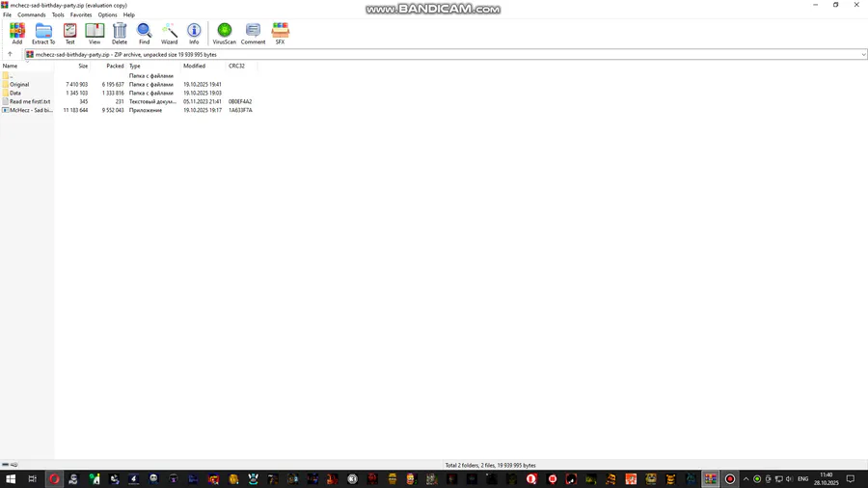This screenshot has width=868, height=488.
Task: Click the modified date 05.11.2023 21:41
Action: pos(203,102)
